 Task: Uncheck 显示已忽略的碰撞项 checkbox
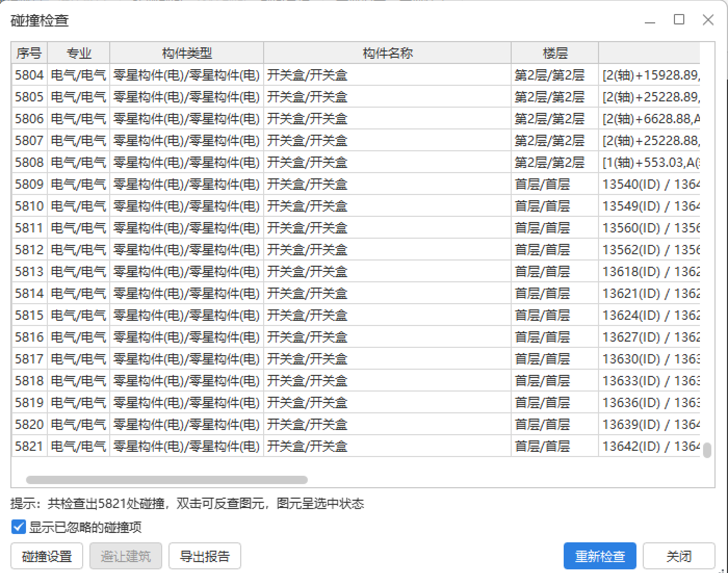[x=19, y=527]
